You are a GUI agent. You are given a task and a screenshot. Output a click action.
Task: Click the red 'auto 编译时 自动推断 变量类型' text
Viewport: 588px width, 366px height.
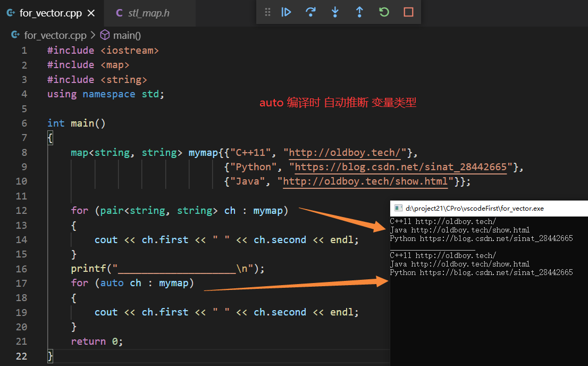point(338,103)
